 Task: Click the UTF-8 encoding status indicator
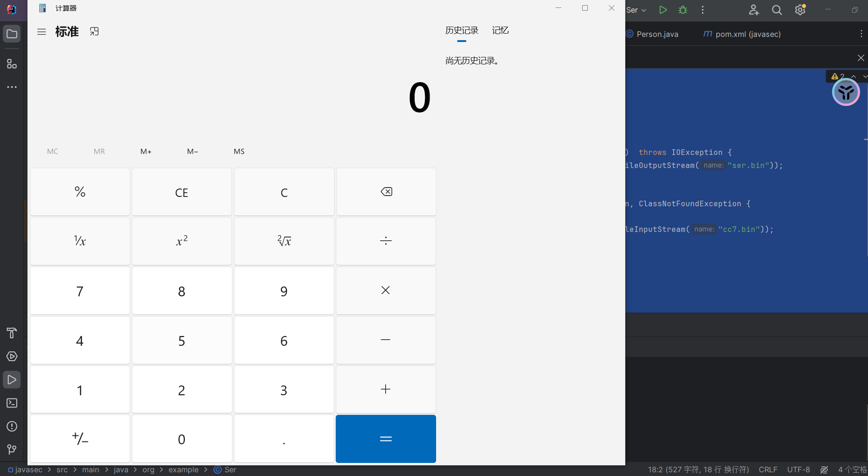click(x=798, y=469)
